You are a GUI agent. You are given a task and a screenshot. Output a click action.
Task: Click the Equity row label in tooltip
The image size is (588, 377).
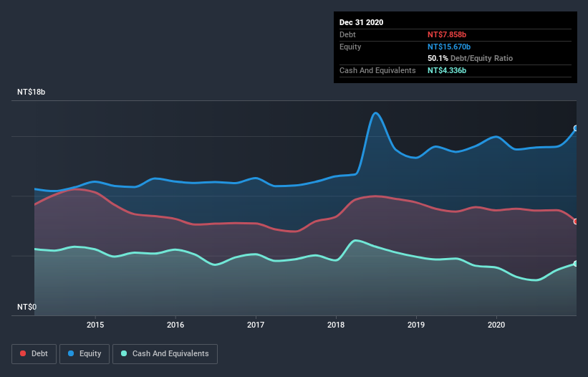coord(350,47)
